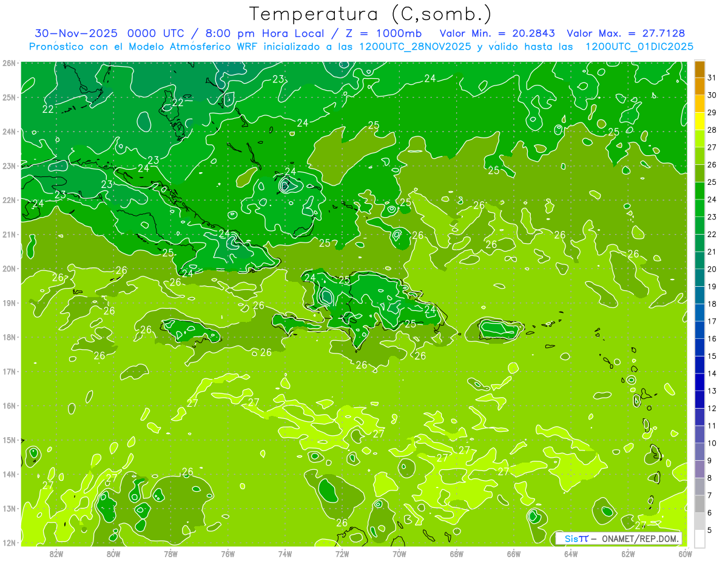Image resolution: width=728 pixels, height=562 pixels.
Task: Click the "ONAMET/REP.DOM." credit label
Action: (639, 539)
